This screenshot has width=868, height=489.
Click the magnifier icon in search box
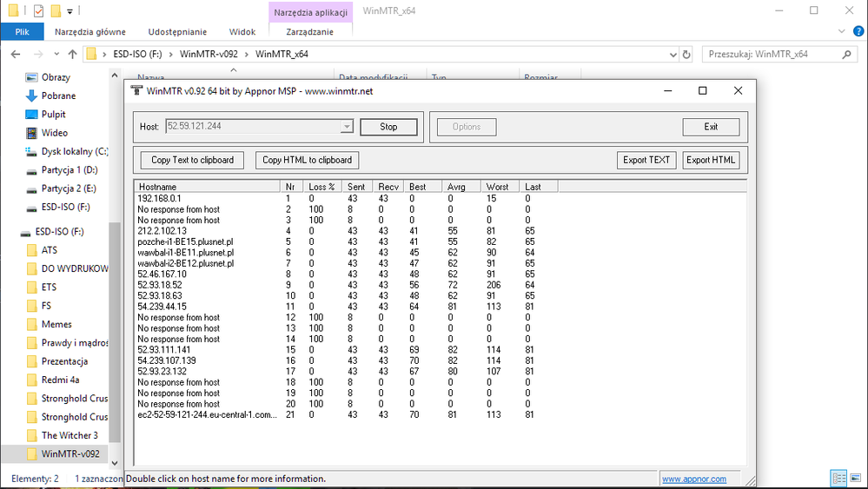point(848,54)
